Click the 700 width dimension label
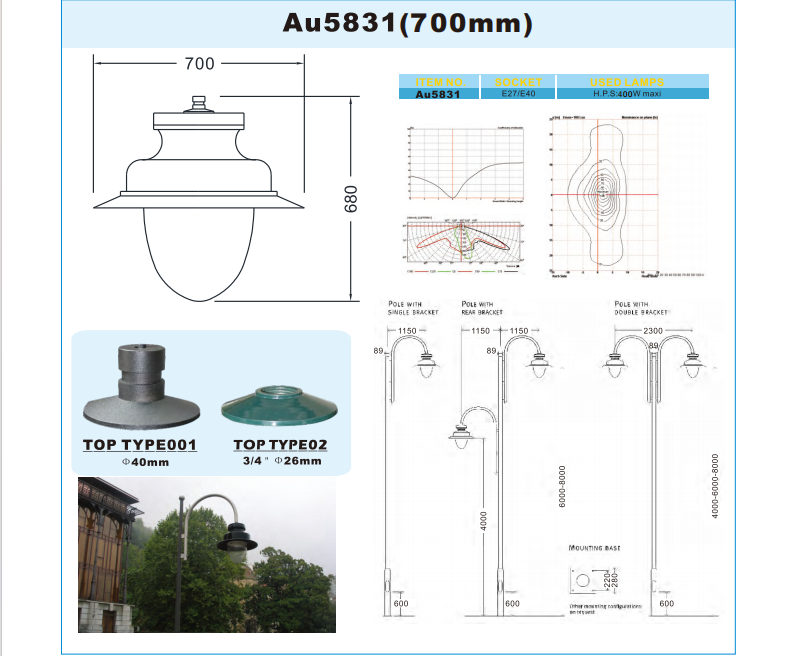795x656 pixels. 200,63
